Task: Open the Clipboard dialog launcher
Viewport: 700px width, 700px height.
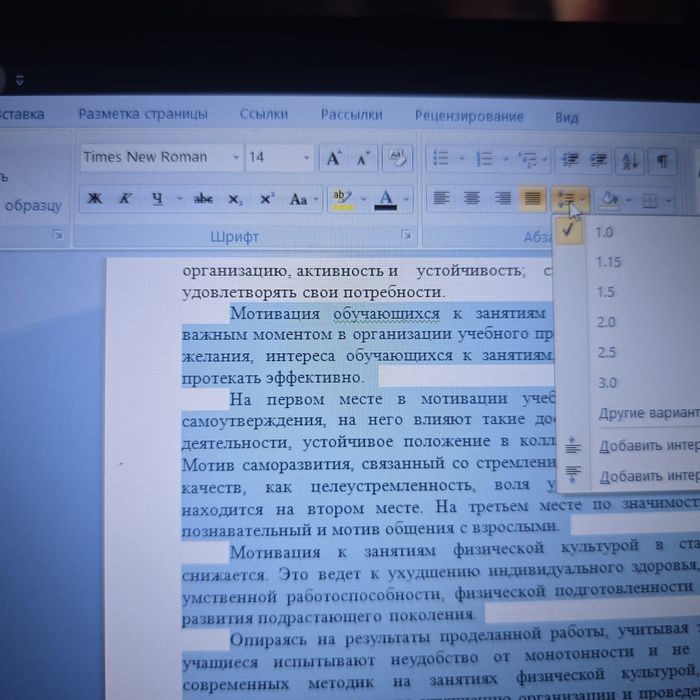Action: pos(58,235)
